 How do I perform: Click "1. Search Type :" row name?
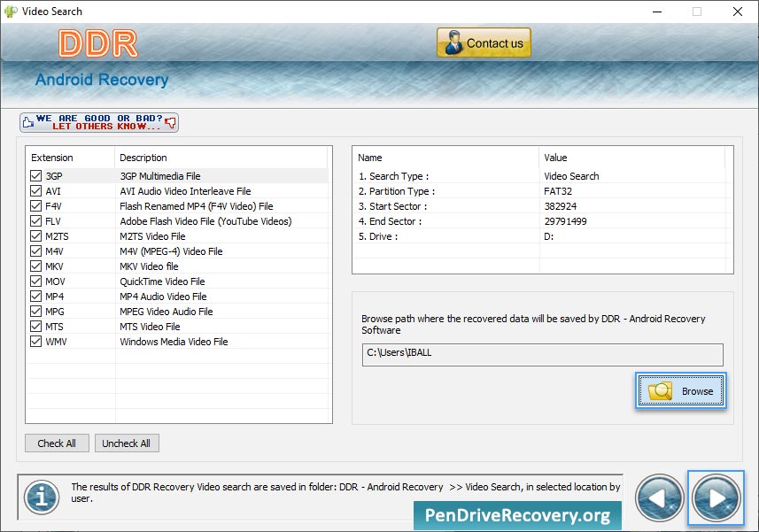393,176
